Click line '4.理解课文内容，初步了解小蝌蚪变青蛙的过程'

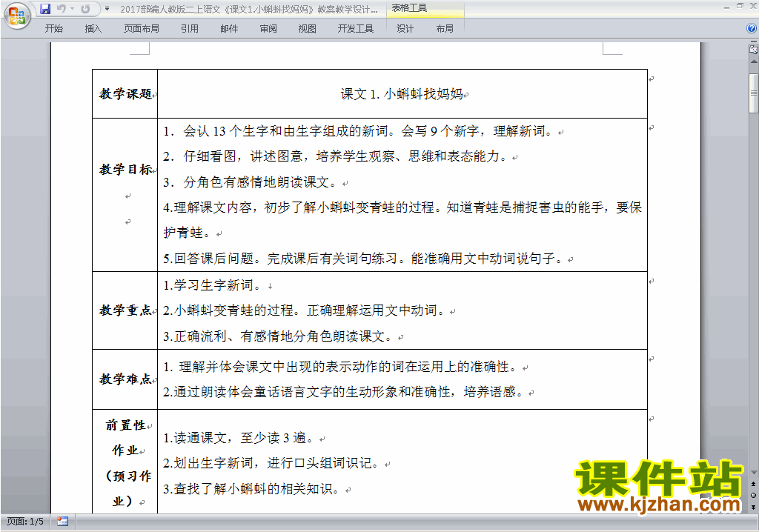402,207
